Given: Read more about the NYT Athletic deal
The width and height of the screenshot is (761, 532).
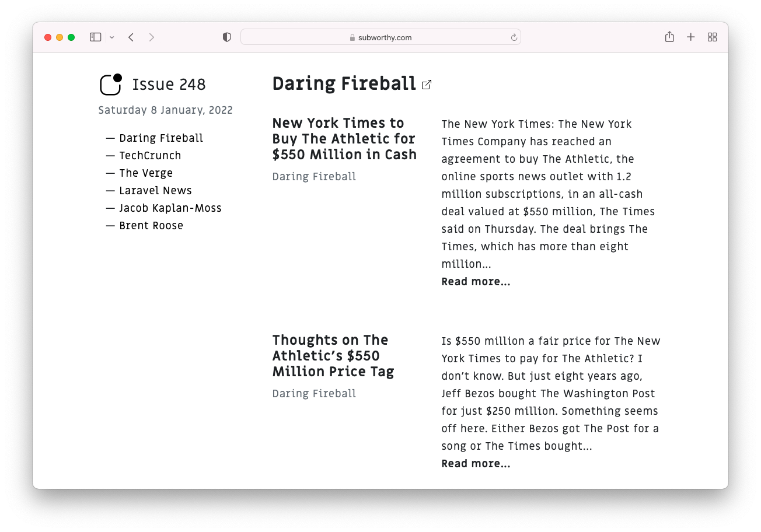Looking at the screenshot, I should point(476,282).
